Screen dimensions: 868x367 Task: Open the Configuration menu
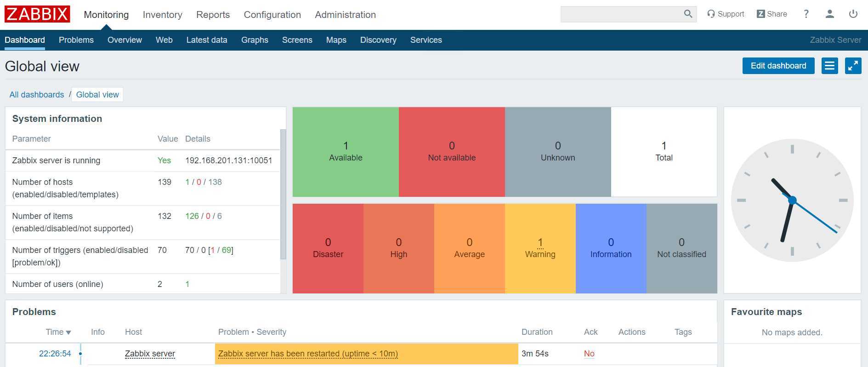[x=272, y=15]
